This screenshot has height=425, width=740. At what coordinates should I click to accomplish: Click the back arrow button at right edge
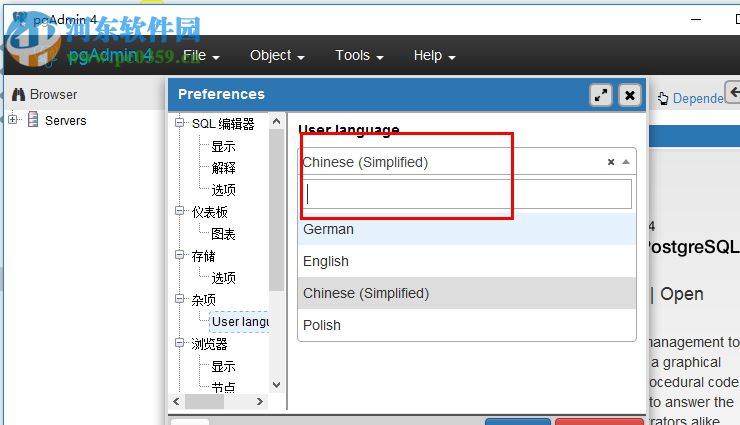(733, 92)
